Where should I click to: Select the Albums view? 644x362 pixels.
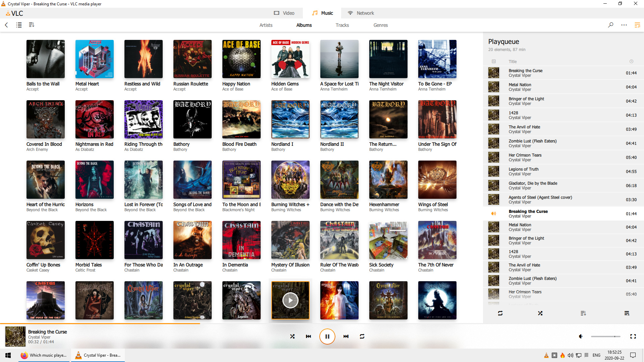(x=304, y=25)
